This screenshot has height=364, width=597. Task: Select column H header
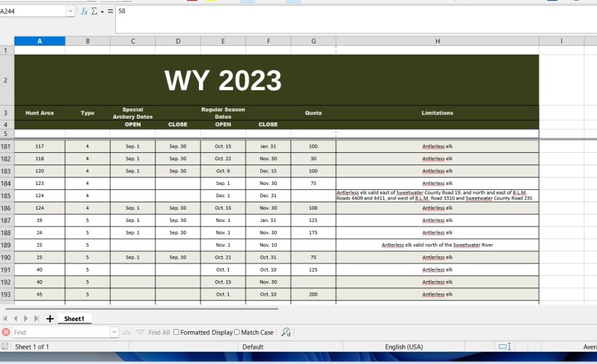click(437, 41)
